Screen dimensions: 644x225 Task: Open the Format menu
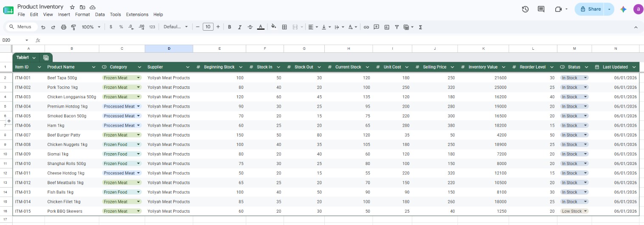click(x=82, y=14)
